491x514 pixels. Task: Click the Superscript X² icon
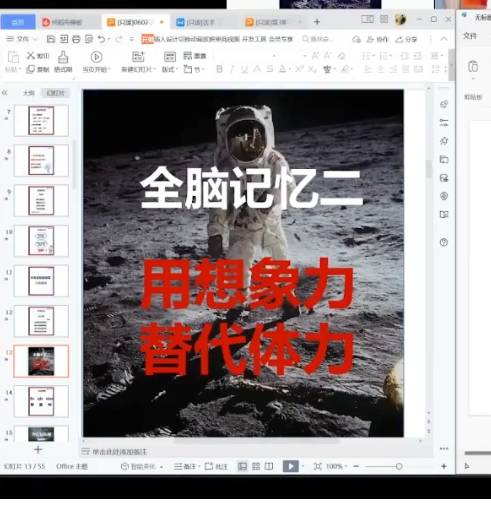point(299,69)
